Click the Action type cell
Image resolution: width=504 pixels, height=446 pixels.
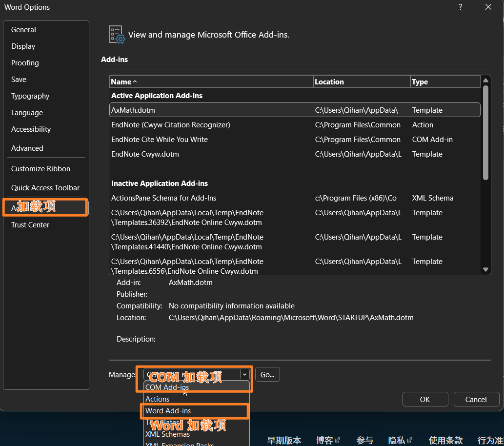(x=423, y=125)
